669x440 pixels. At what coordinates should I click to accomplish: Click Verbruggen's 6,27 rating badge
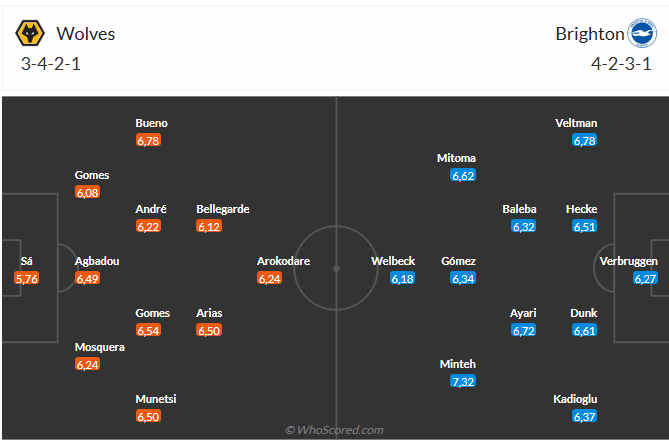(645, 278)
